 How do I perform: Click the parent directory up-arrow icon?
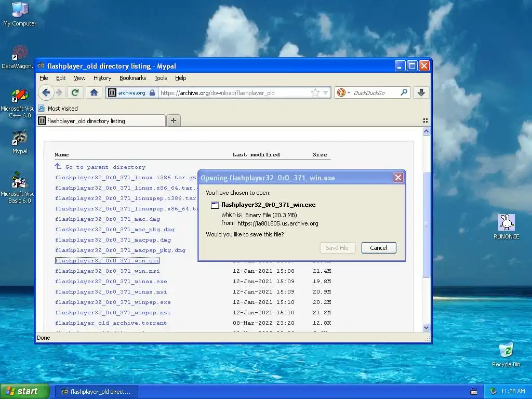(58, 166)
